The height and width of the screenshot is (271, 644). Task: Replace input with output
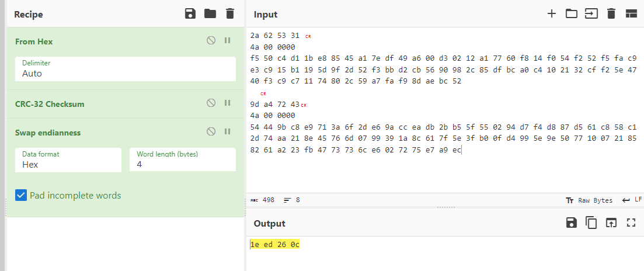611,223
